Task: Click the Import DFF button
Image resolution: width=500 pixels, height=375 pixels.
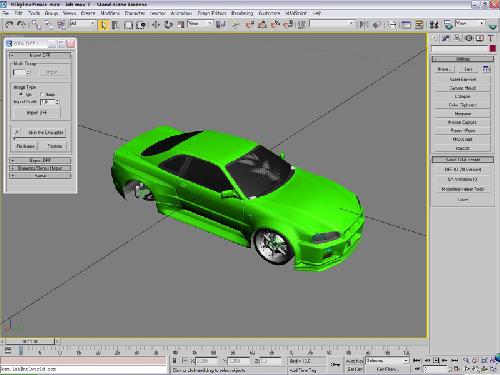Action: [37, 113]
